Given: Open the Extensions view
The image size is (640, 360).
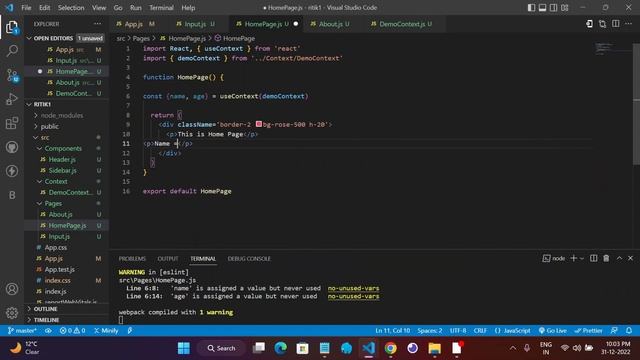Looking at the screenshot, I should [x=12, y=123].
